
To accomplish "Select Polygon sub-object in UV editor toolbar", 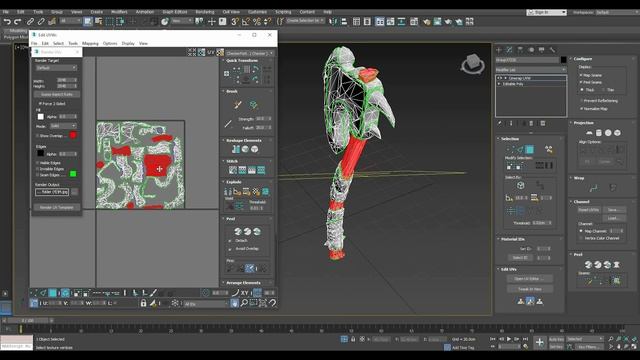I will click(x=53, y=293).
